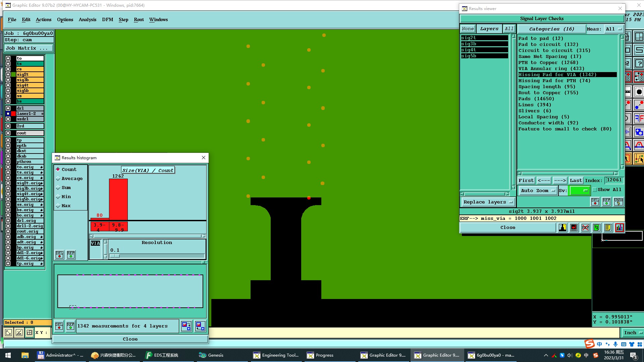644x362 pixels.
Task: Click DEL icon beside measurements status text
Action: point(59,326)
